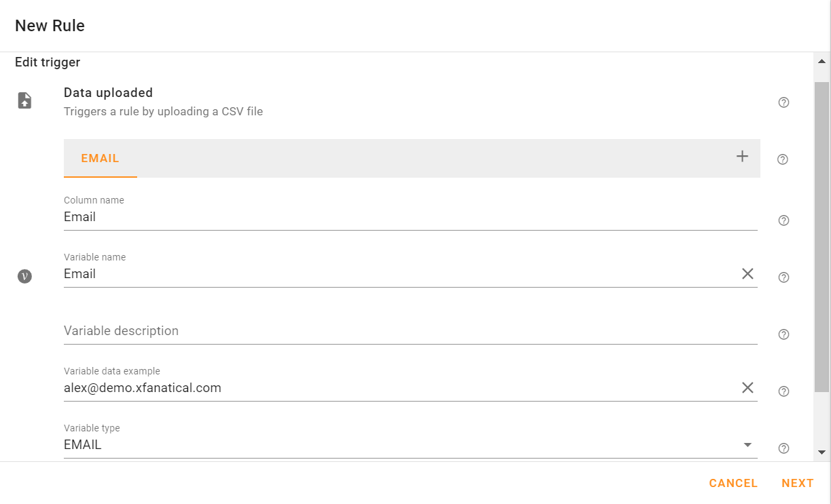Click the NEXT button
Viewport: 831px width, 504px height.
[797, 483]
